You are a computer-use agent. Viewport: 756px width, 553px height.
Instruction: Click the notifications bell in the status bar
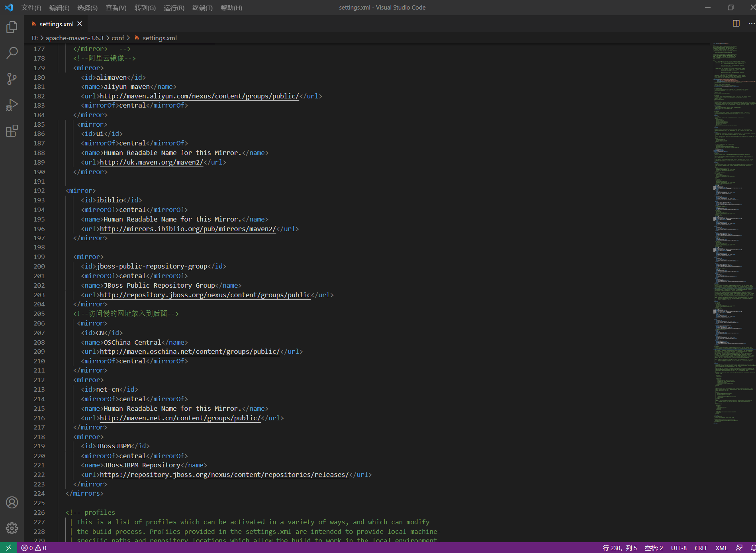pos(752,548)
